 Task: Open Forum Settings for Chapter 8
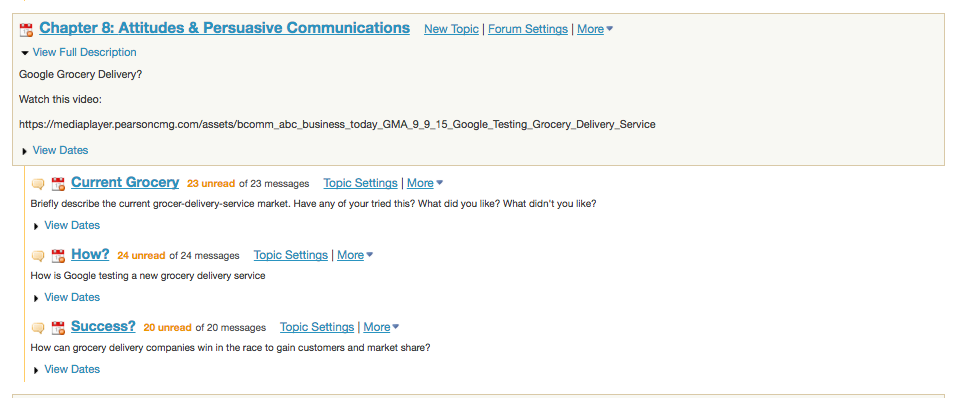click(x=527, y=29)
